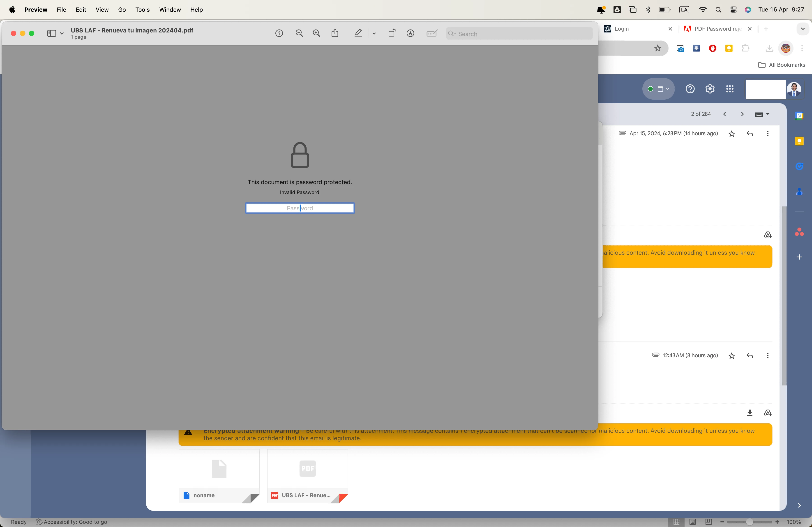Zoom out using the toolbar magnifier

pos(299,33)
